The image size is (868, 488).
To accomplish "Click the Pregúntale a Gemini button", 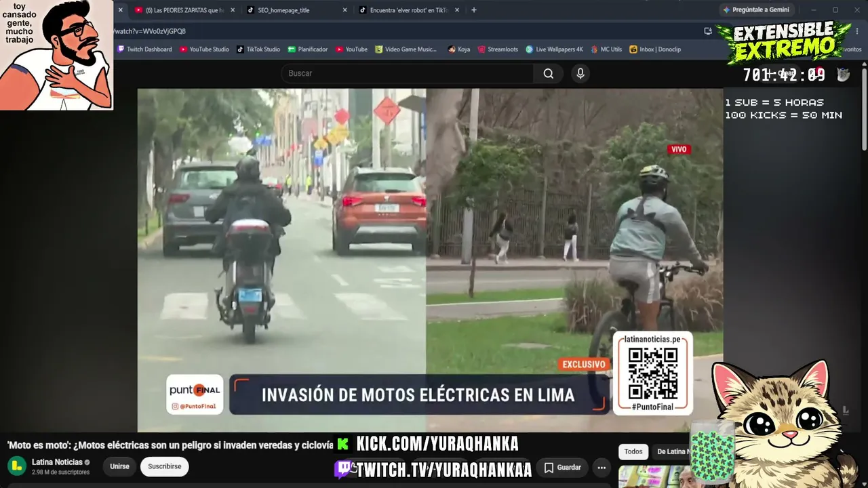I will pos(756,10).
